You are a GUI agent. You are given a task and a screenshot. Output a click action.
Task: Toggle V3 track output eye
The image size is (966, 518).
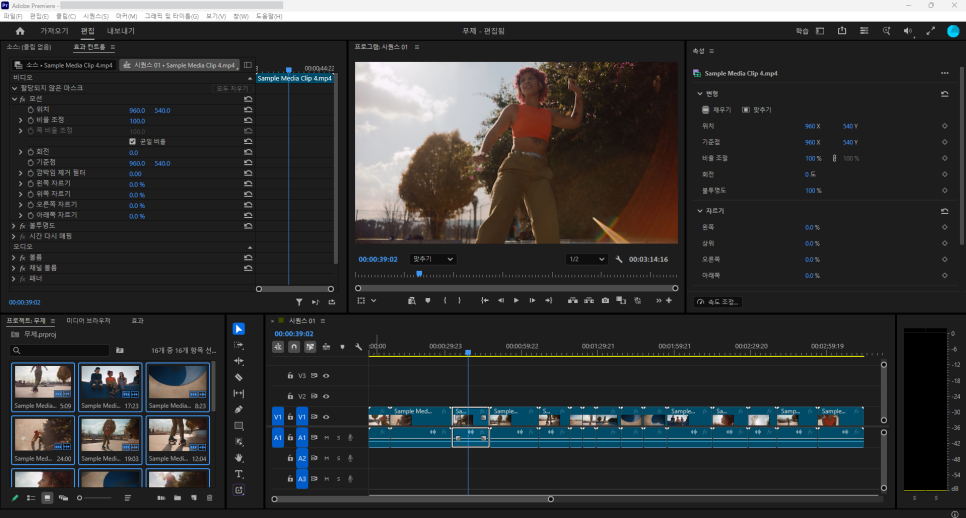[x=326, y=376]
